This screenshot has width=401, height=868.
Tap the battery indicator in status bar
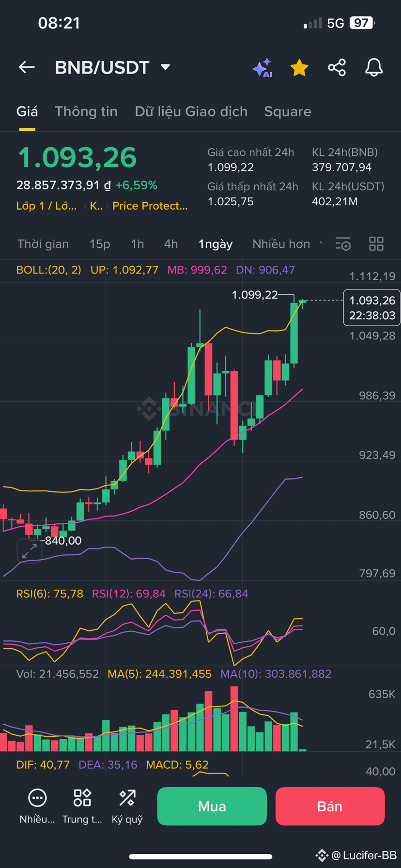tap(362, 23)
